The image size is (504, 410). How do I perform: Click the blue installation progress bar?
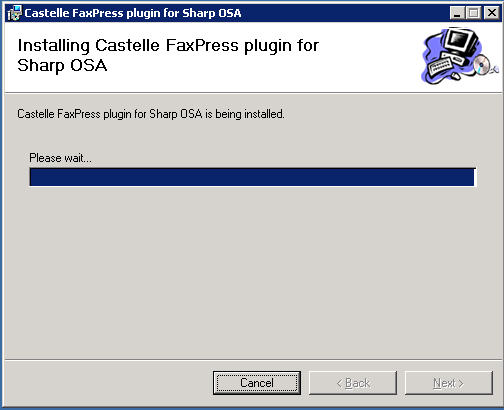(x=252, y=177)
